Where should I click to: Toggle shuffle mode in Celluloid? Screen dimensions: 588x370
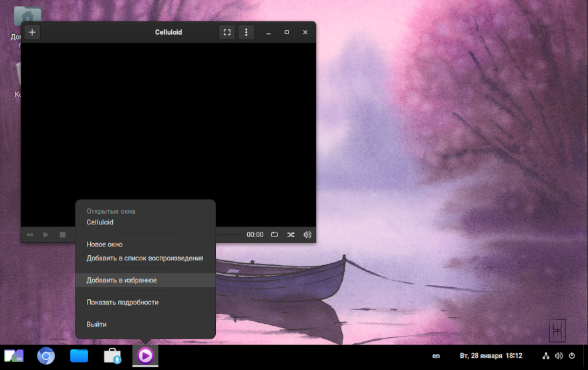[x=291, y=234]
